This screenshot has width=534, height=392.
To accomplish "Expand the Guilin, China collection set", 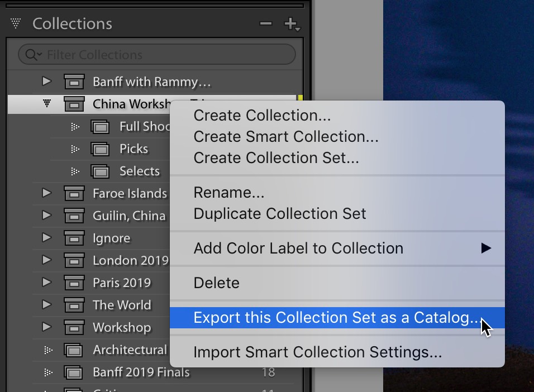I will click(47, 215).
